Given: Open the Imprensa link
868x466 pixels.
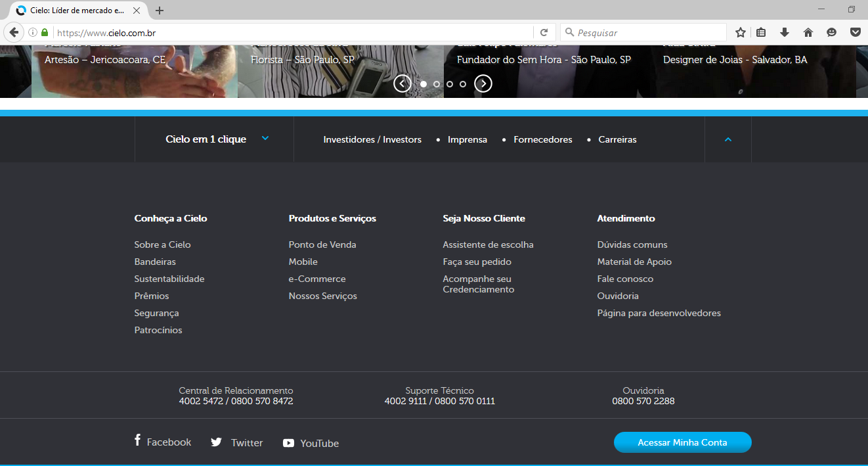Looking at the screenshot, I should pyautogui.click(x=467, y=140).
